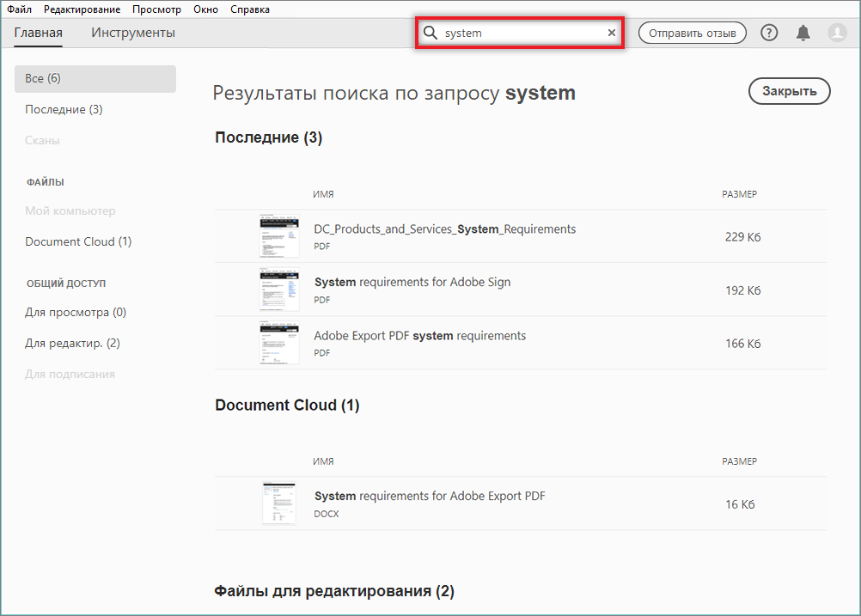Open DC_Products_and_Services_System_Requirements thumbnail
The image size is (861, 616).
[x=279, y=236]
